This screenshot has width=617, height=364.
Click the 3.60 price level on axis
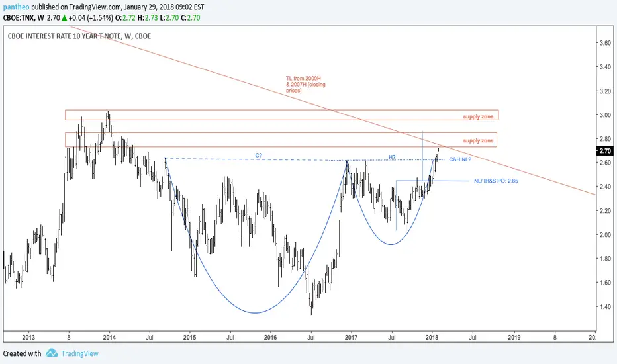[605, 43]
